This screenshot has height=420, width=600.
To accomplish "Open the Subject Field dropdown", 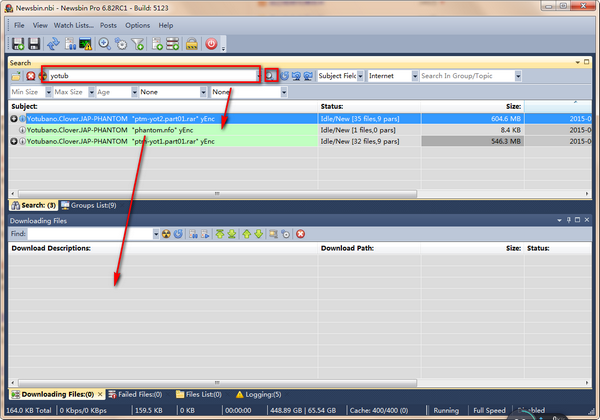I will [x=337, y=76].
